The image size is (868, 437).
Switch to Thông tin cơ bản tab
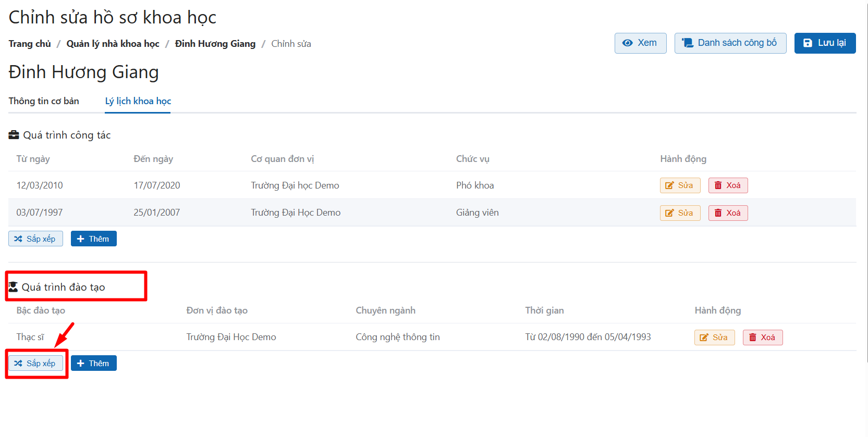tap(44, 101)
